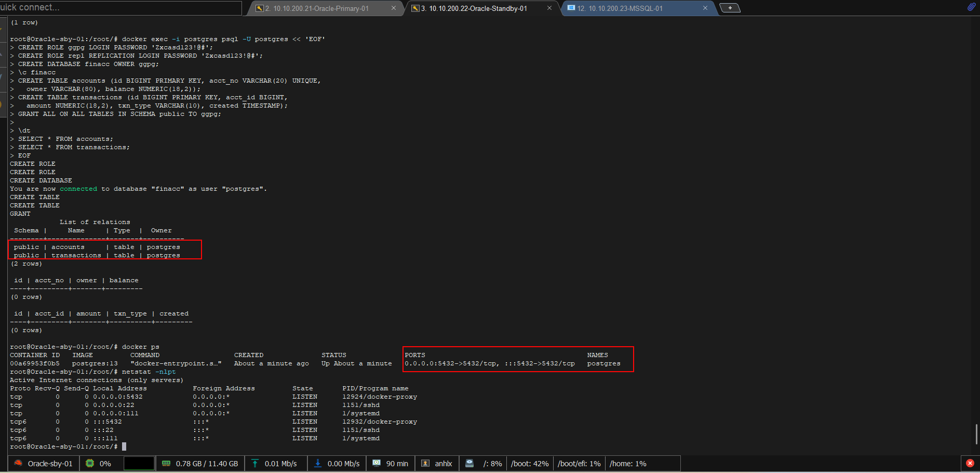
Task: Click the 'PORTS' column header
Action: pyautogui.click(x=415, y=355)
